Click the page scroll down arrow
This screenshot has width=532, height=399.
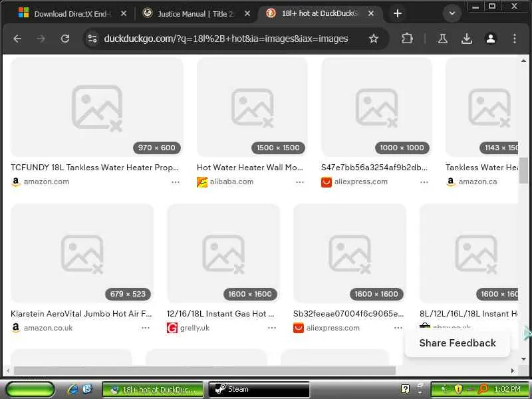[x=524, y=359]
